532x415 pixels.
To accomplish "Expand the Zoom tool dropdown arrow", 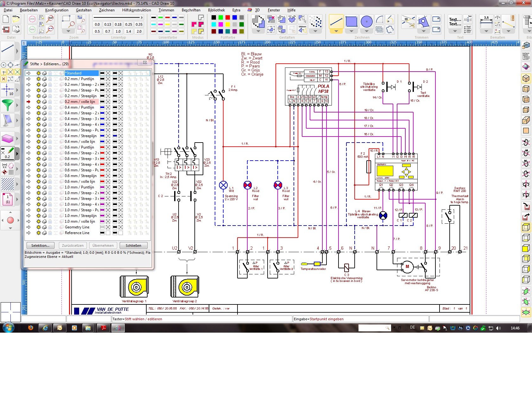I will tap(68, 31).
